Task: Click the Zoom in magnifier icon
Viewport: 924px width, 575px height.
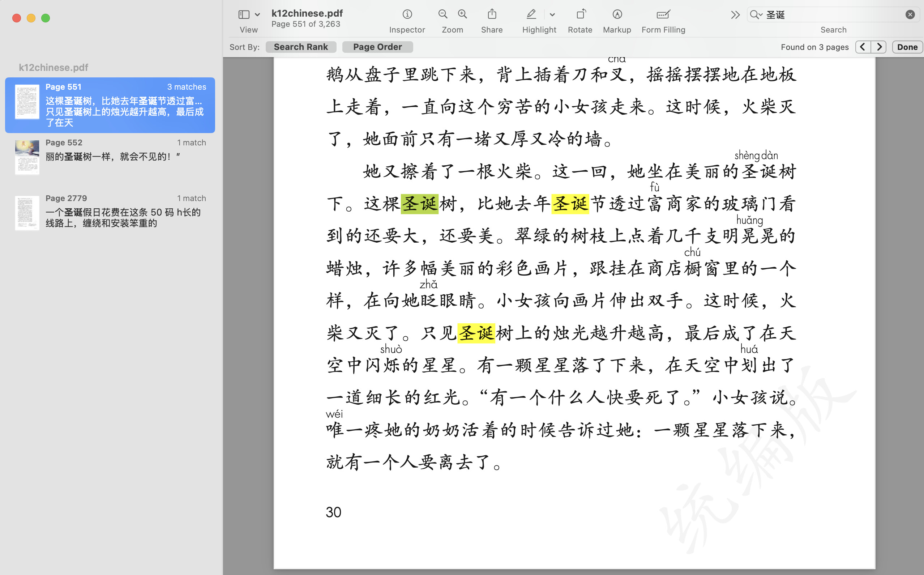Action: [x=462, y=14]
